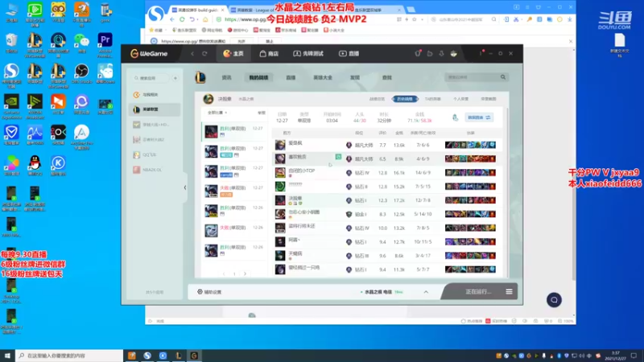
Task: Add an app with the plus button
Action: tap(175, 78)
